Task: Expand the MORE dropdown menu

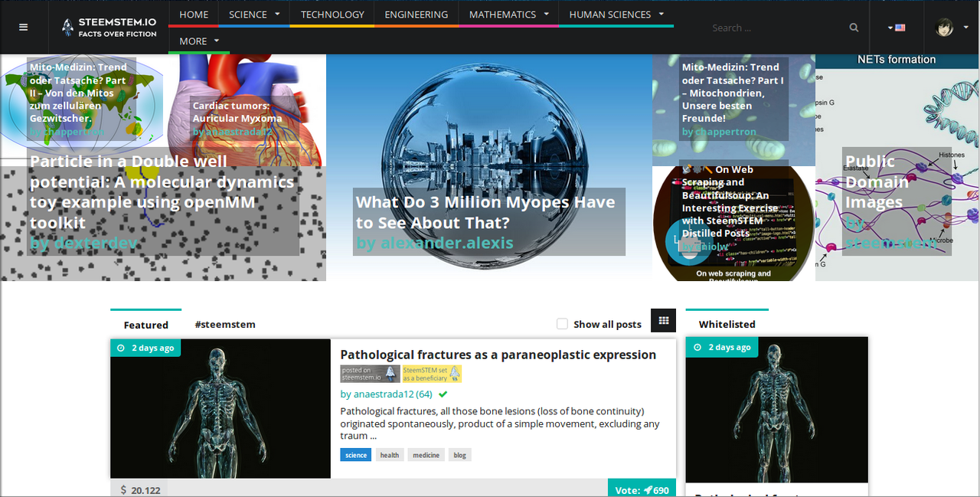Action: (199, 41)
